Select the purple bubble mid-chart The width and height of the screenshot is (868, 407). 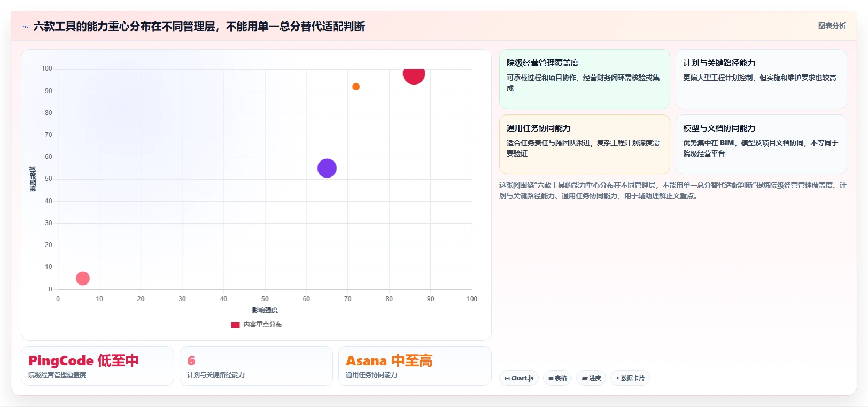pyautogui.click(x=327, y=168)
